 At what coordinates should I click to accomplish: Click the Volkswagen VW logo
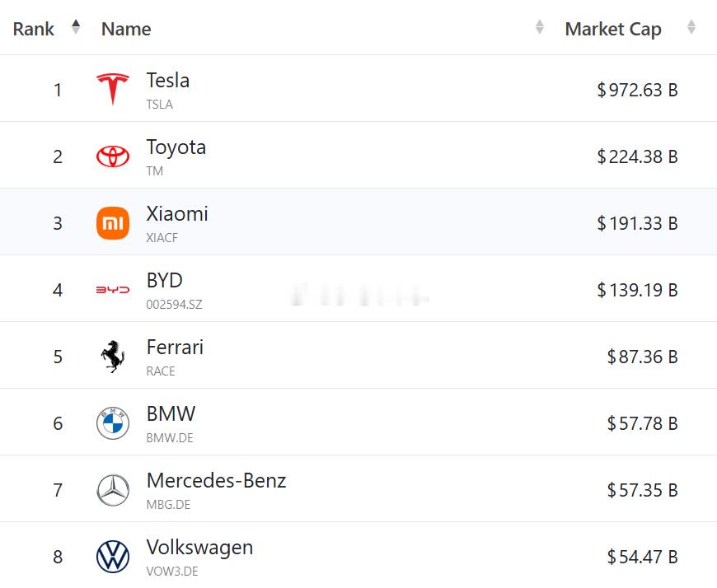tap(113, 557)
